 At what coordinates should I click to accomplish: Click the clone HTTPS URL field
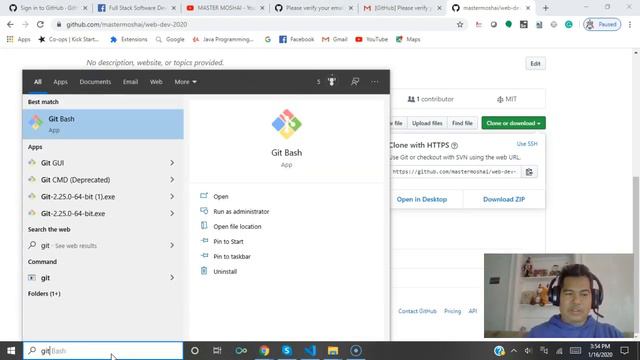pos(455,172)
